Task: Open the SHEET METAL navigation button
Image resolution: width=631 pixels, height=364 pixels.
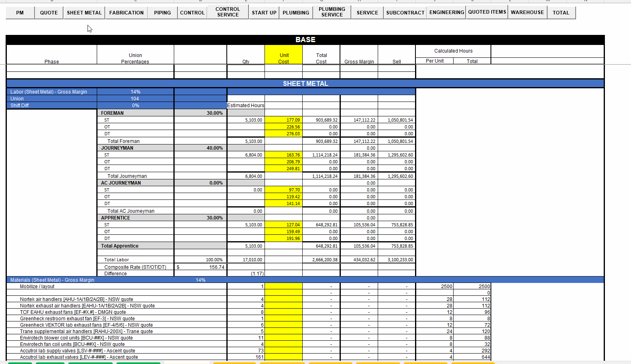Action: [84, 12]
